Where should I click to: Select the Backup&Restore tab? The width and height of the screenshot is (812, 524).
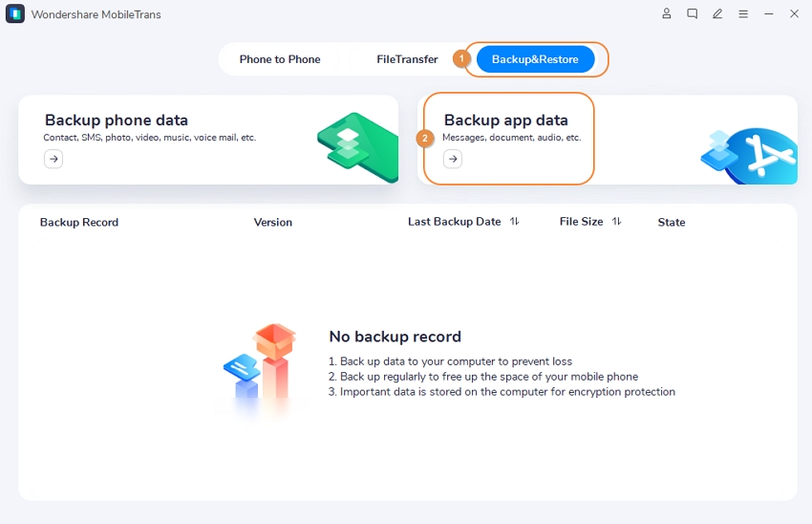click(535, 59)
